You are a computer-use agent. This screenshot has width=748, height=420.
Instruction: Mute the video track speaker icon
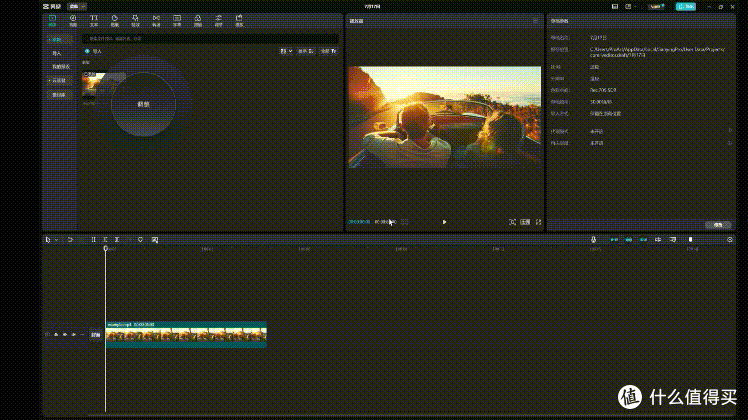pyautogui.click(x=73, y=335)
